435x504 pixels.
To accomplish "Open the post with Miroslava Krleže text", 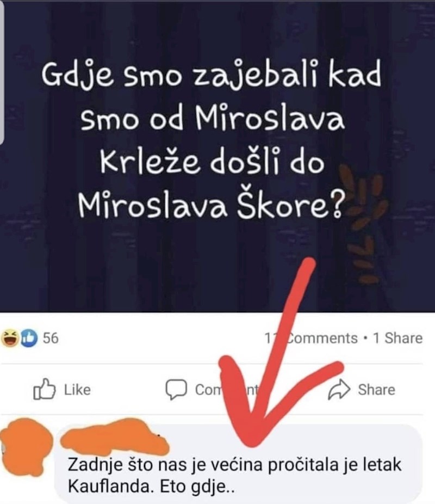I will [x=217, y=157].
